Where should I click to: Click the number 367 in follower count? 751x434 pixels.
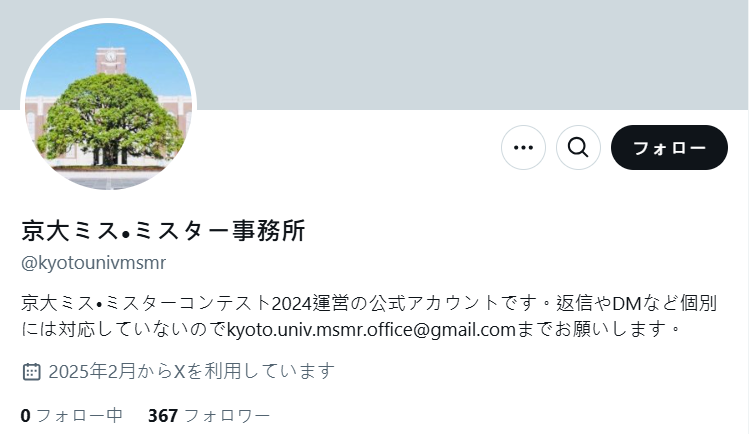pyautogui.click(x=163, y=415)
